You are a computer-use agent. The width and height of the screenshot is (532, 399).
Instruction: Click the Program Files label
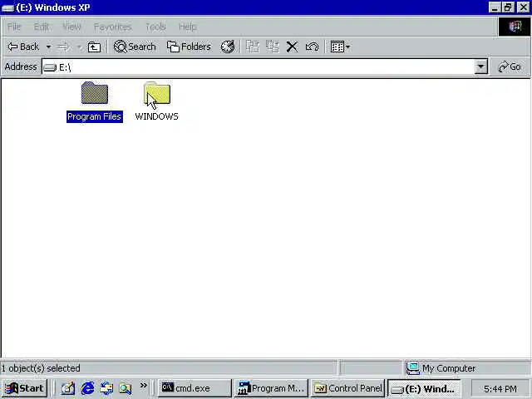tap(94, 116)
